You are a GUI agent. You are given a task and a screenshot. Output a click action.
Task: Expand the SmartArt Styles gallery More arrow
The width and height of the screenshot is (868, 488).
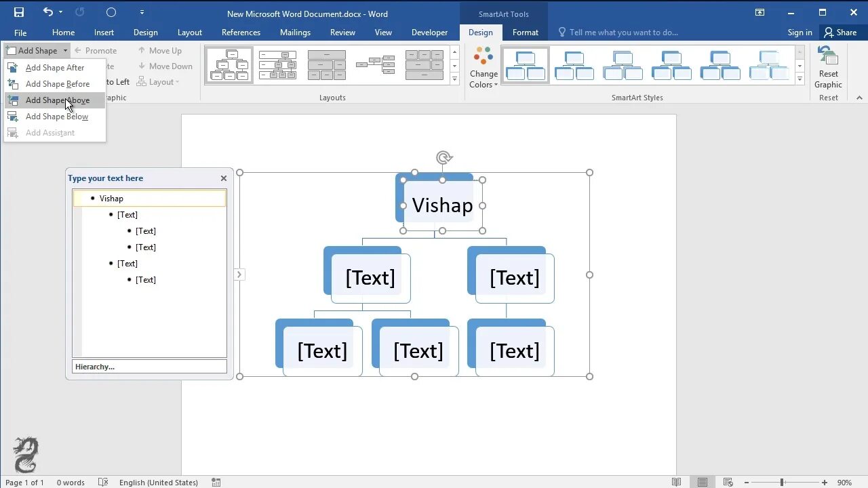point(800,79)
